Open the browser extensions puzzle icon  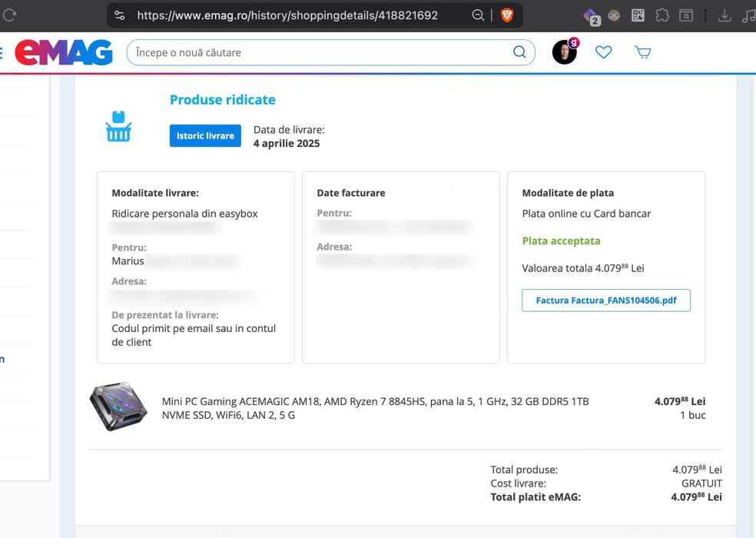coord(662,15)
